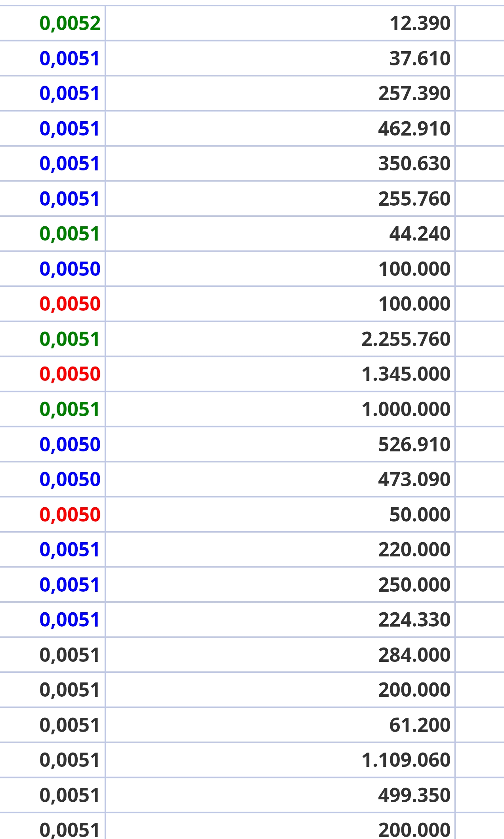Select the 61.200 volume cell
504x839 pixels.
coord(420,725)
